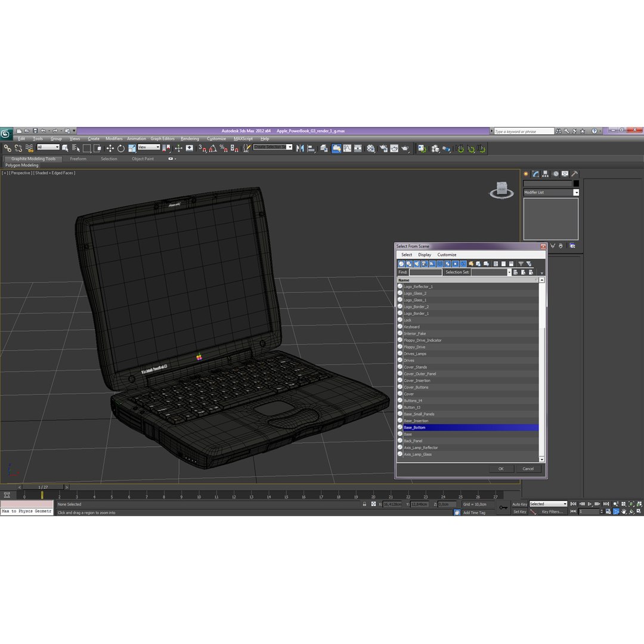This screenshot has height=644, width=644.
Task: Expand the Help icon dropdown arrow
Action: click(600, 131)
